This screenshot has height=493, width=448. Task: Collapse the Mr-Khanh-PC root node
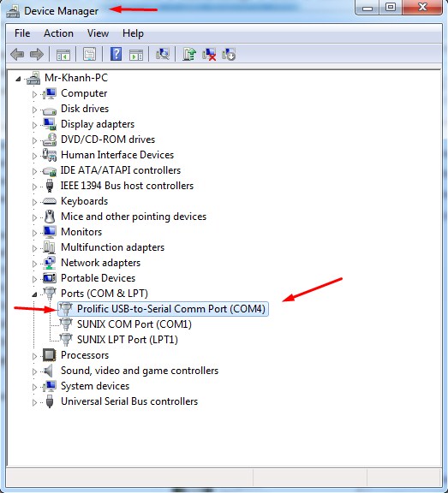click(18, 79)
